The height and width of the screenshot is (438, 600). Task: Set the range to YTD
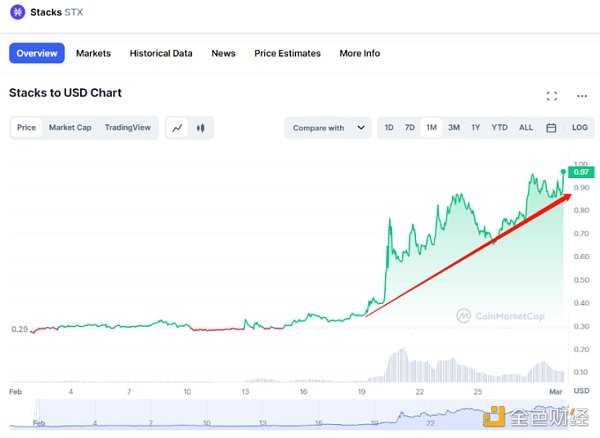coord(500,128)
